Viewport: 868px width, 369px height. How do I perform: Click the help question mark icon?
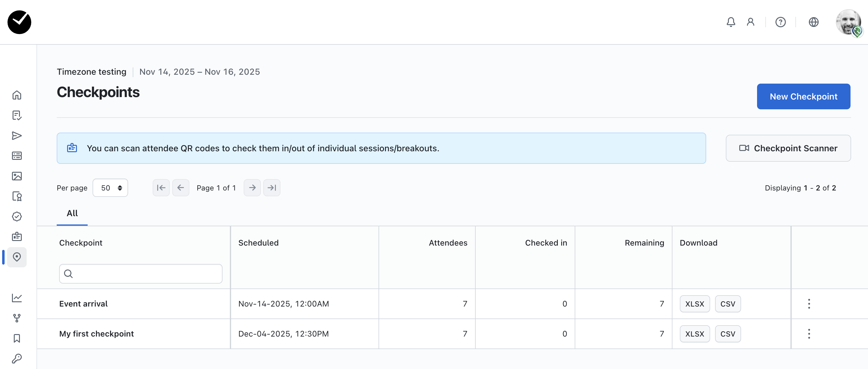[x=780, y=22]
